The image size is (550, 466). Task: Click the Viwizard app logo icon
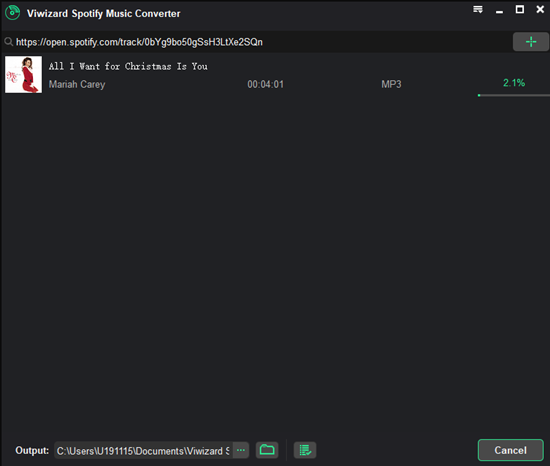(x=13, y=13)
